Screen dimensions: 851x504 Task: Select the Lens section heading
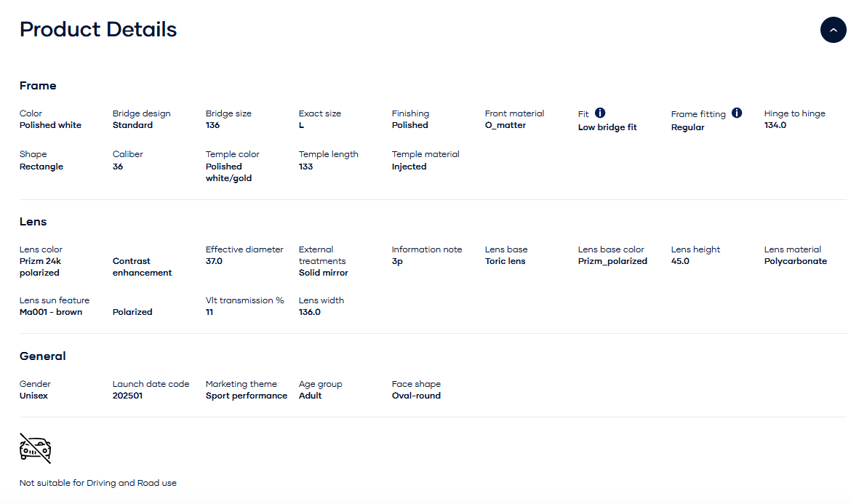33,222
